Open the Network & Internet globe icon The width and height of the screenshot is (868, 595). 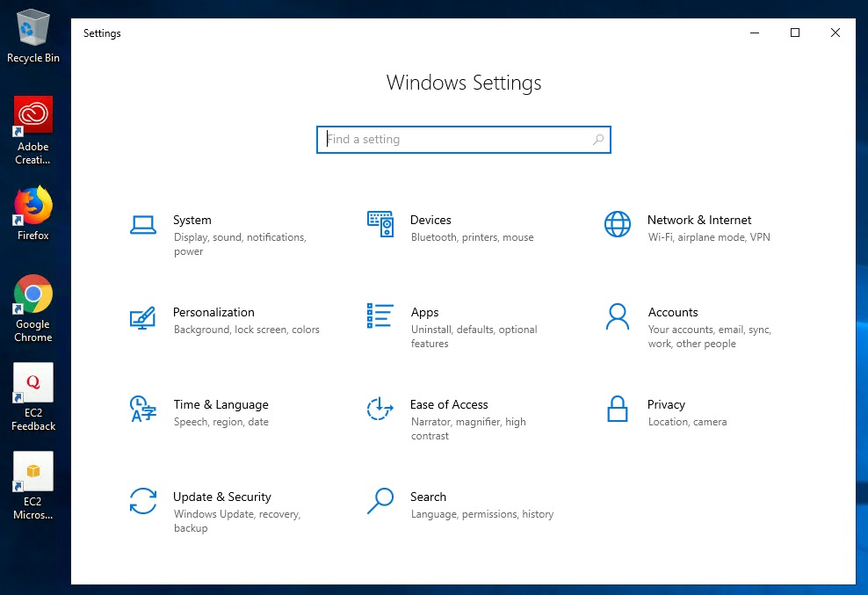click(618, 224)
